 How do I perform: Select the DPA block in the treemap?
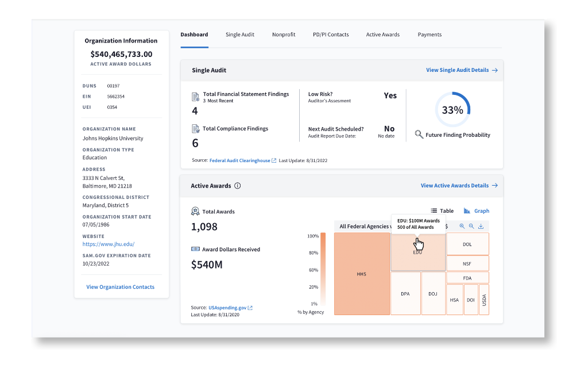405,294
